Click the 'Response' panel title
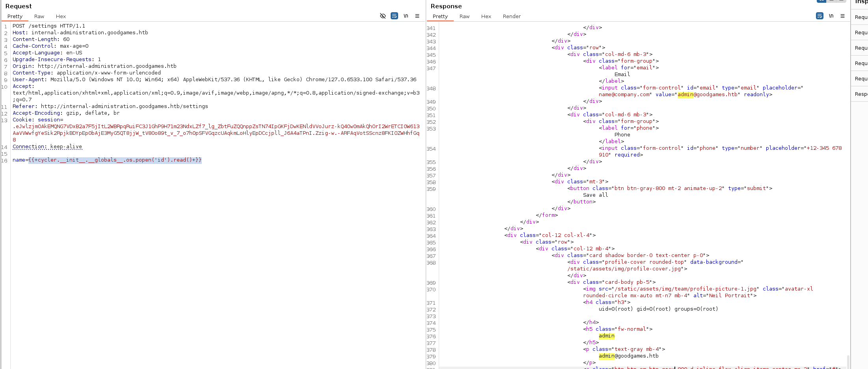 click(x=446, y=6)
